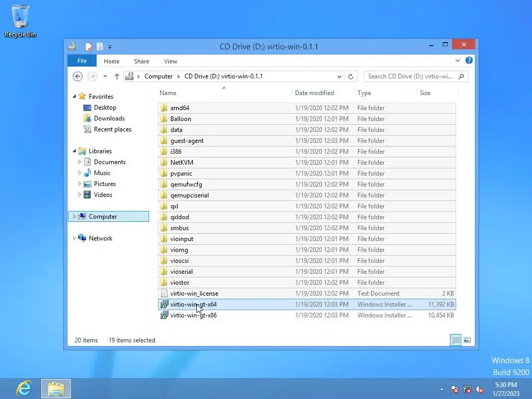Screen dimensions: 532x399
Task: Click Computer in the address bar
Action: tap(158, 76)
